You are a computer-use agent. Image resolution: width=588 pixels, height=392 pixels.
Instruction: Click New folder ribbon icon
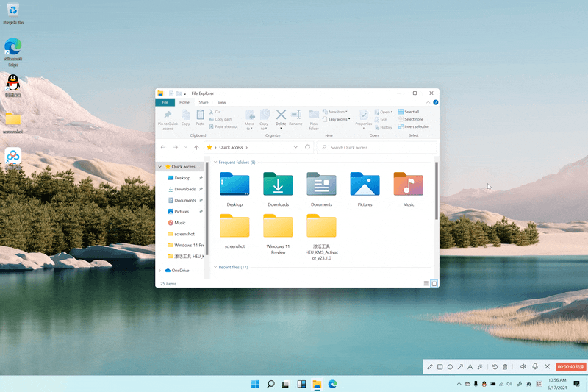[x=314, y=120]
